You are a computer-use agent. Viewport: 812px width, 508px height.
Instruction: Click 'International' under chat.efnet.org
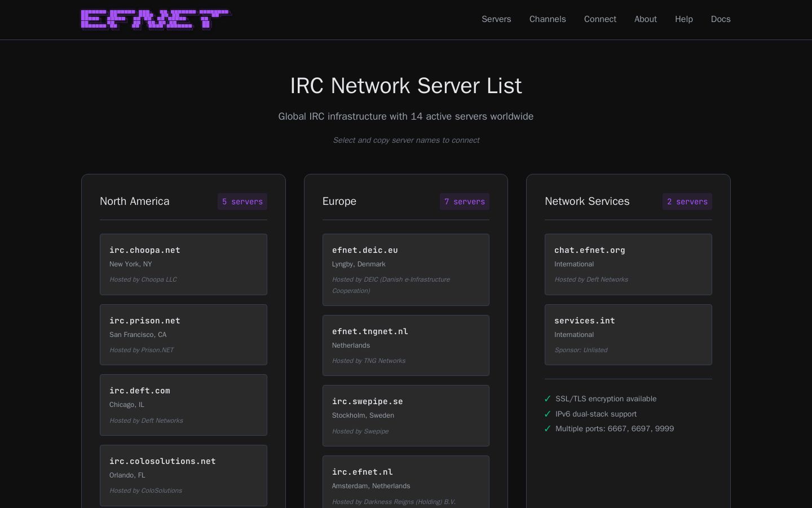pyautogui.click(x=574, y=264)
